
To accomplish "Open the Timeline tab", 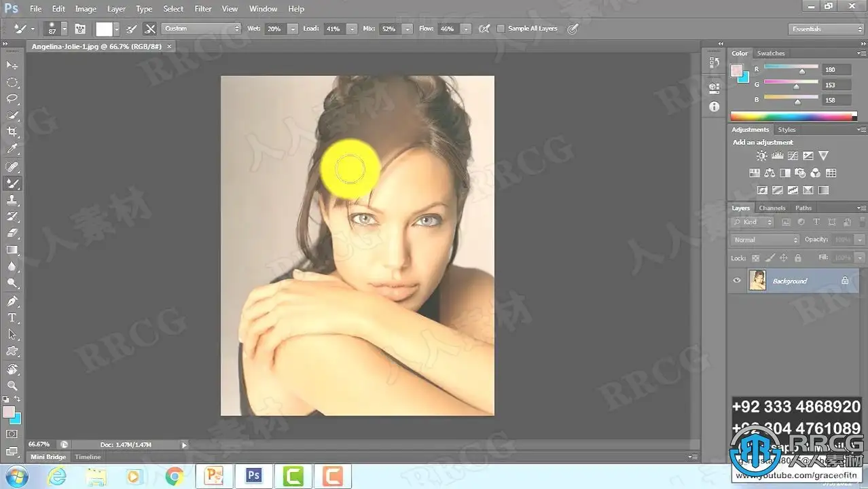I will (88, 457).
